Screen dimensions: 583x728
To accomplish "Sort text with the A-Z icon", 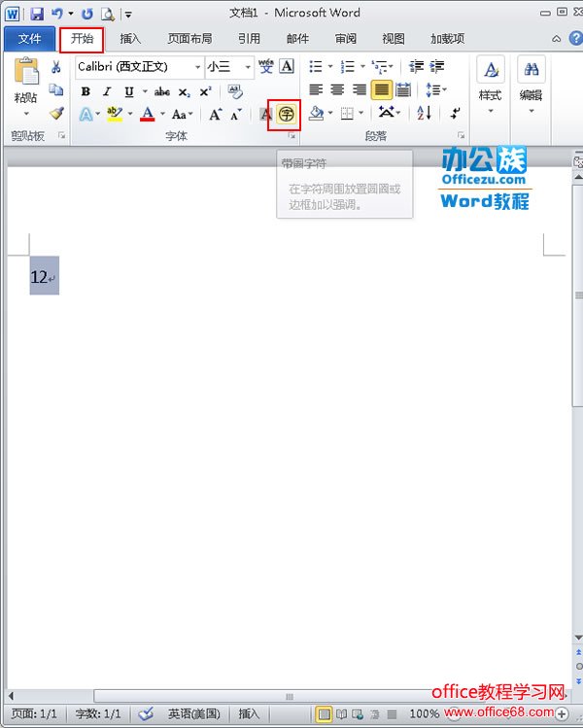I will [x=425, y=113].
